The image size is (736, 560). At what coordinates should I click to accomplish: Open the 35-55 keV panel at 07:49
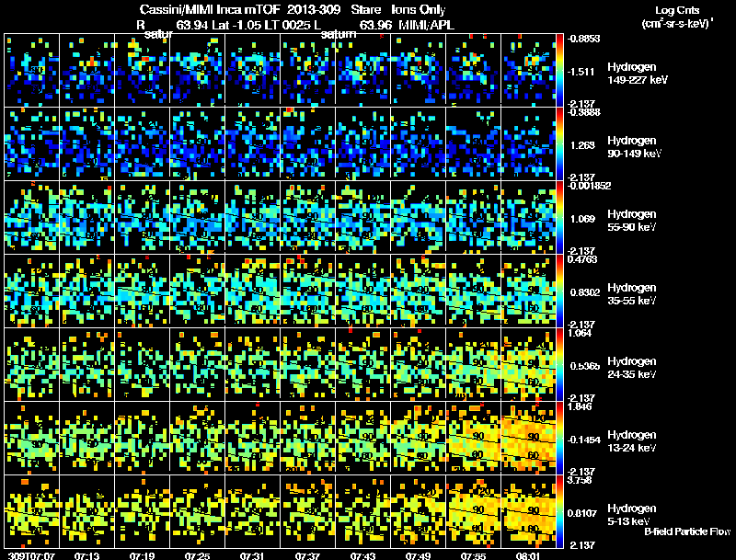coord(418,291)
